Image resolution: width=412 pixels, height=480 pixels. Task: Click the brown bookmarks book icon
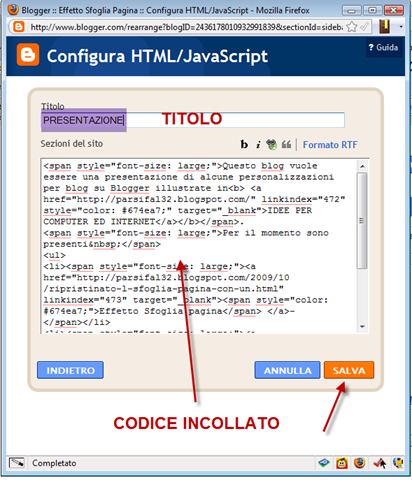click(x=385, y=26)
